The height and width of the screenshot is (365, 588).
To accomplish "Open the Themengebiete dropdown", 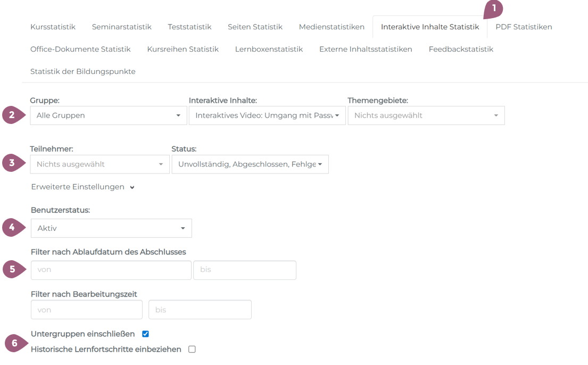I will tap(426, 115).
